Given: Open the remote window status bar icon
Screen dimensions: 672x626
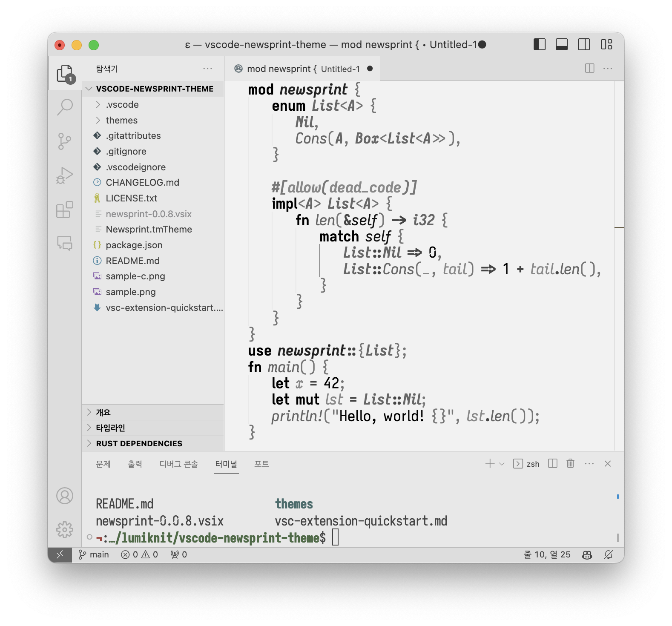Looking at the screenshot, I should point(60,554).
